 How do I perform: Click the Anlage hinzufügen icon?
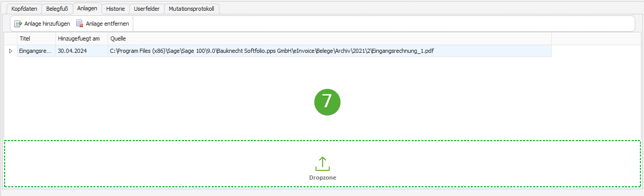tap(18, 24)
